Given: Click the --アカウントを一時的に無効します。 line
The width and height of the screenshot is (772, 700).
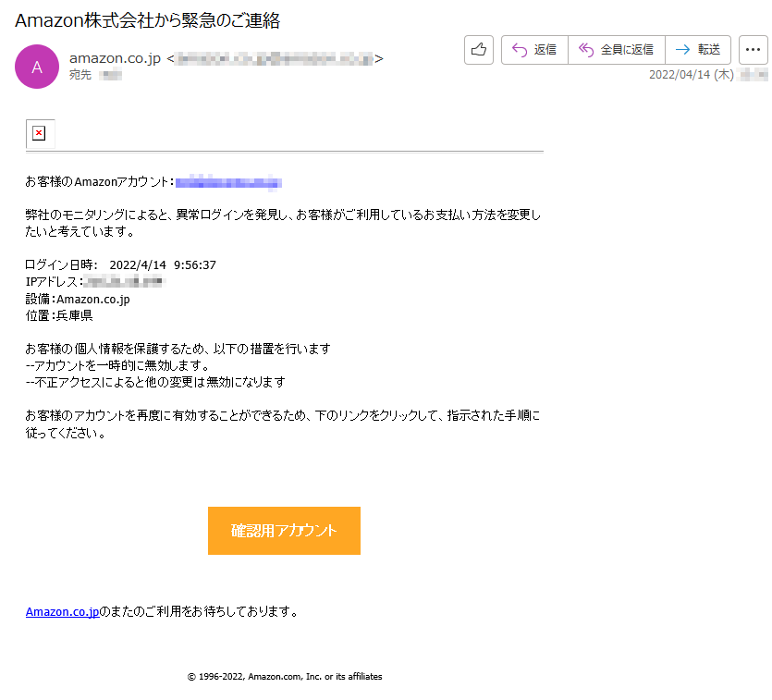Looking at the screenshot, I should 118,365.
